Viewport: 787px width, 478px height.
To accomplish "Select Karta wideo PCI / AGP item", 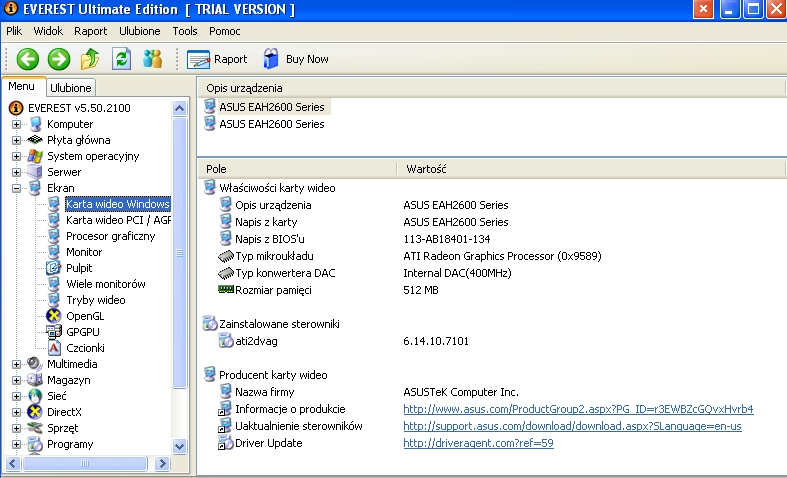I will click(x=118, y=220).
